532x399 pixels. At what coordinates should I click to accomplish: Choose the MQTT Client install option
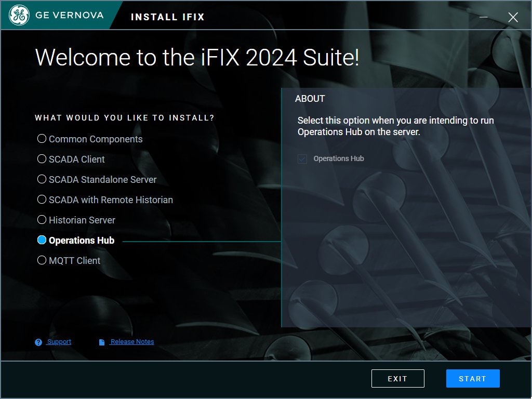[x=42, y=260]
